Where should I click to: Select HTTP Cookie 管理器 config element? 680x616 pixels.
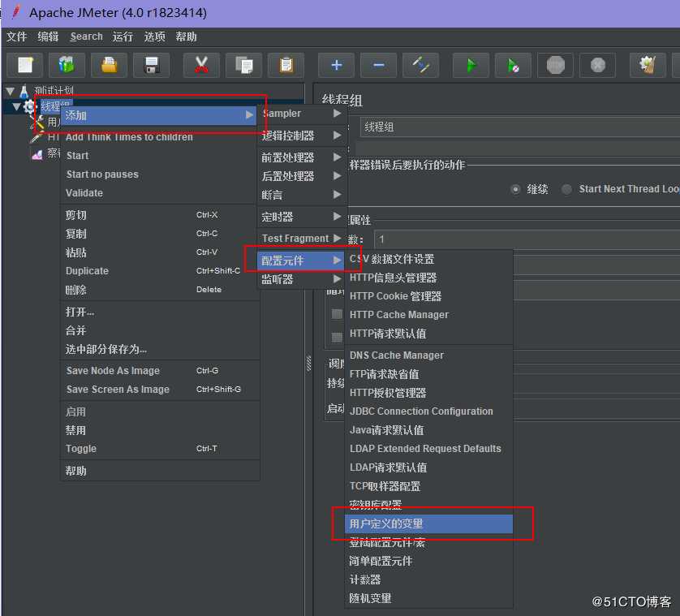pos(429,297)
